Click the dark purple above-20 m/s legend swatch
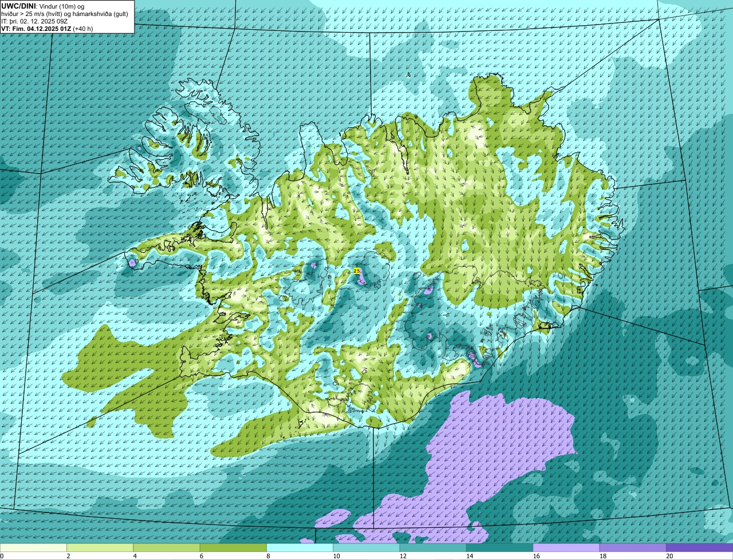This screenshot has height=560, width=733. point(699,548)
